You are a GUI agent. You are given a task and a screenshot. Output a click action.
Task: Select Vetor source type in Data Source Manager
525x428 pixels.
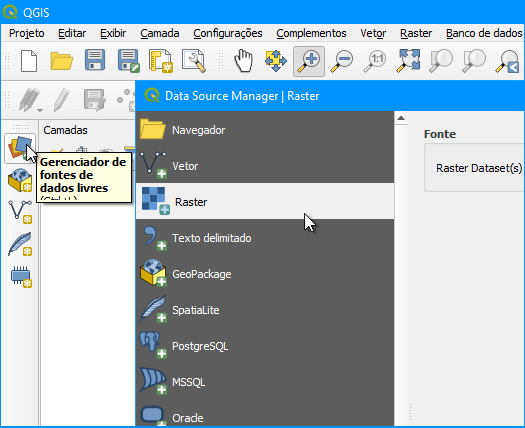pyautogui.click(x=265, y=166)
